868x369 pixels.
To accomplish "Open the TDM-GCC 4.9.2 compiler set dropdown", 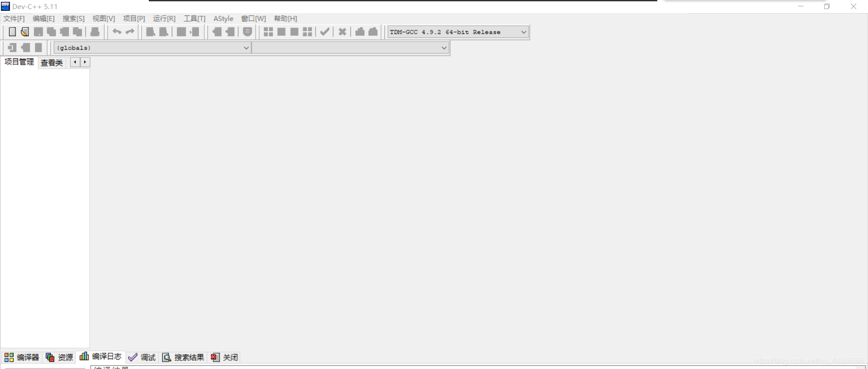I will 458,32.
